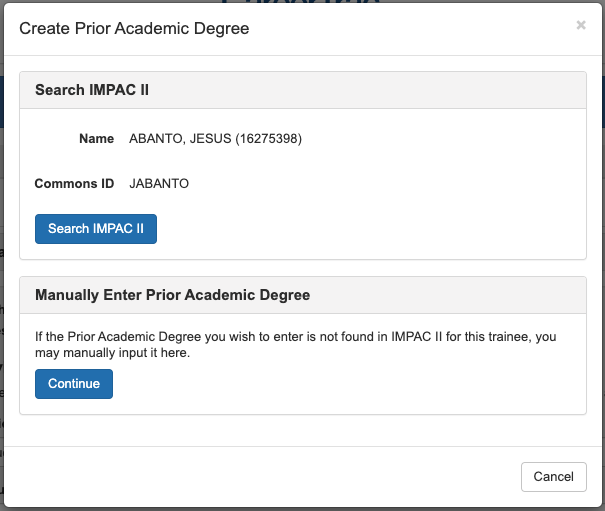Click the "Create Prior Academic Degree" dialog title
The image size is (605, 511).
tap(135, 29)
